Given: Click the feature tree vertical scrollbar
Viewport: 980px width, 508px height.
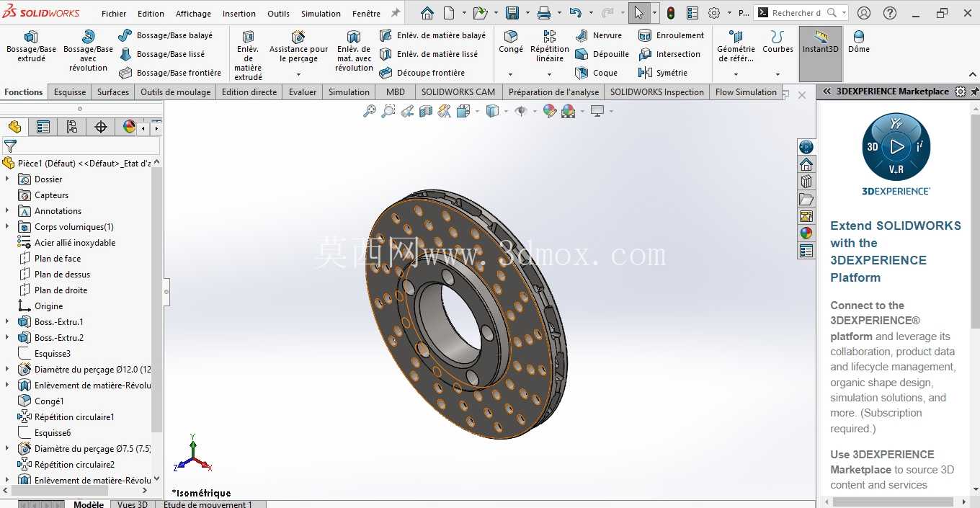Looking at the screenshot, I should click(157, 299).
